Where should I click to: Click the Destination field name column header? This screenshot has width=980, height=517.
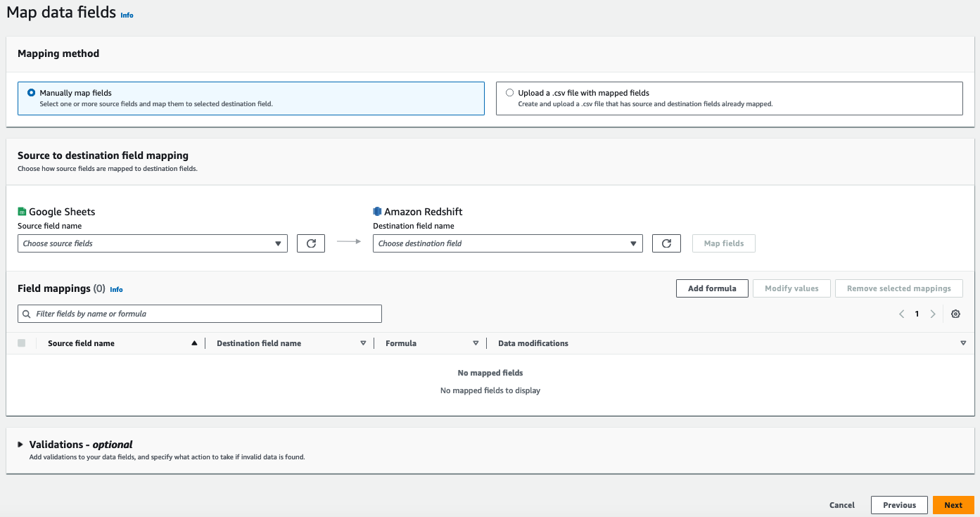(259, 343)
